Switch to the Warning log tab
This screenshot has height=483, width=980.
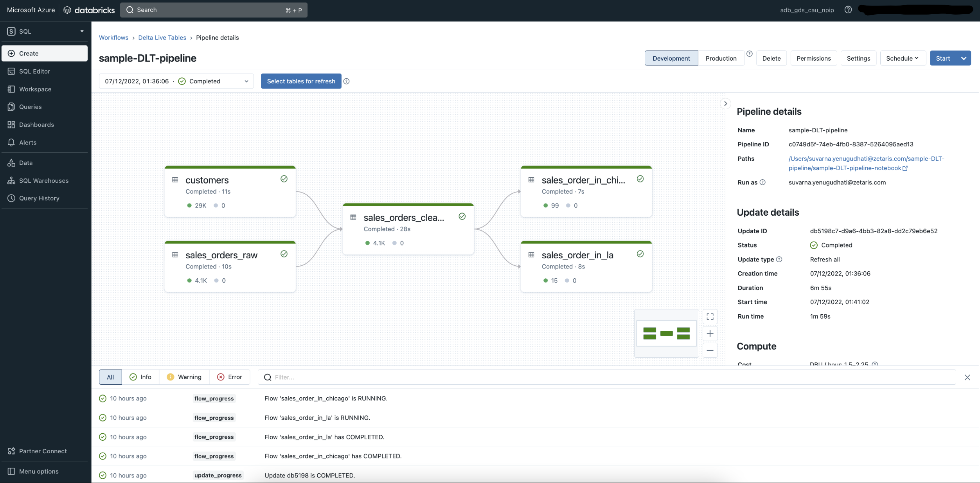184,377
